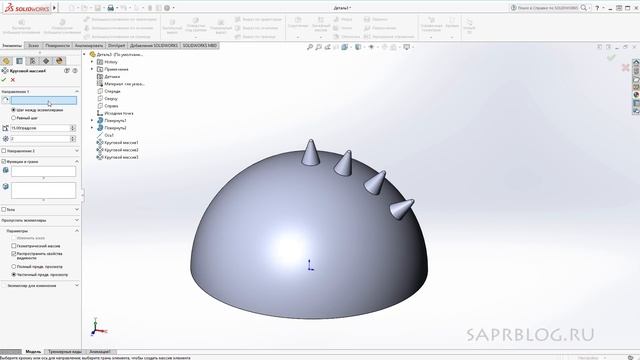Click Previous View icon in view toolbar

327,47
